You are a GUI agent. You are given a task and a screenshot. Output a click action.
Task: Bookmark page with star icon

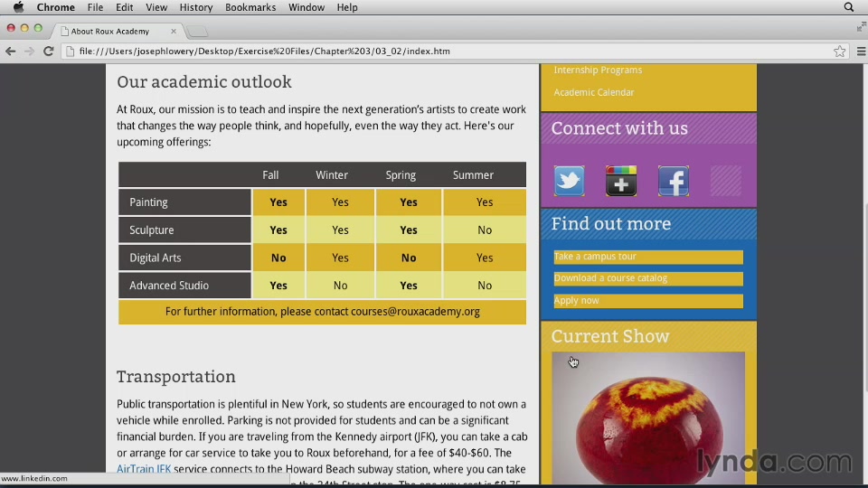[x=839, y=51]
